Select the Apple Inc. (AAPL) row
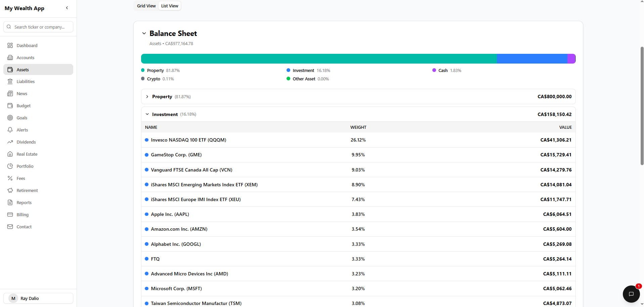The height and width of the screenshot is (307, 644). coord(358,214)
